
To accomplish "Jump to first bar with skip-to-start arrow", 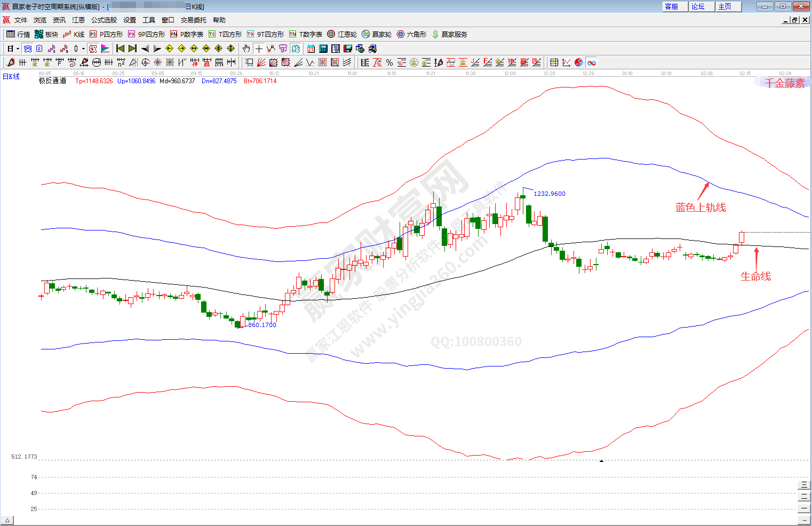I will point(121,49).
